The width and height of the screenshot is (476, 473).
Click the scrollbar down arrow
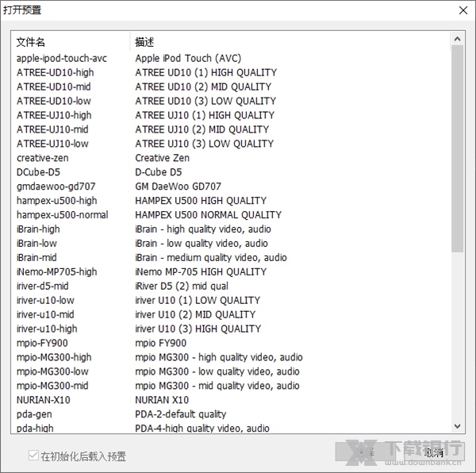pyautogui.click(x=457, y=426)
